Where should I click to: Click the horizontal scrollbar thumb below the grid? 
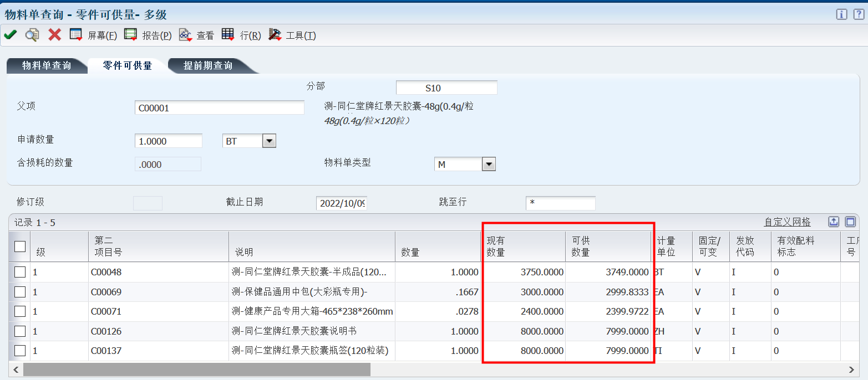click(196, 369)
